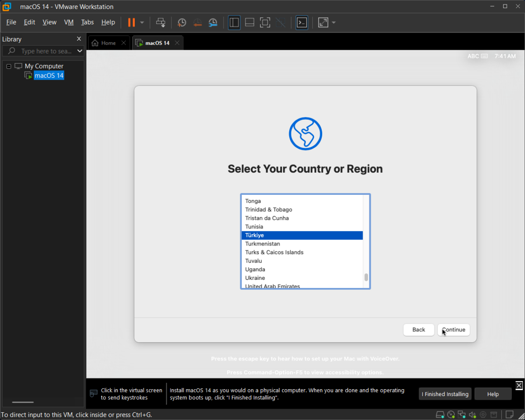The height and width of the screenshot is (420, 525).
Task: Close the Home tab
Action: (x=124, y=43)
